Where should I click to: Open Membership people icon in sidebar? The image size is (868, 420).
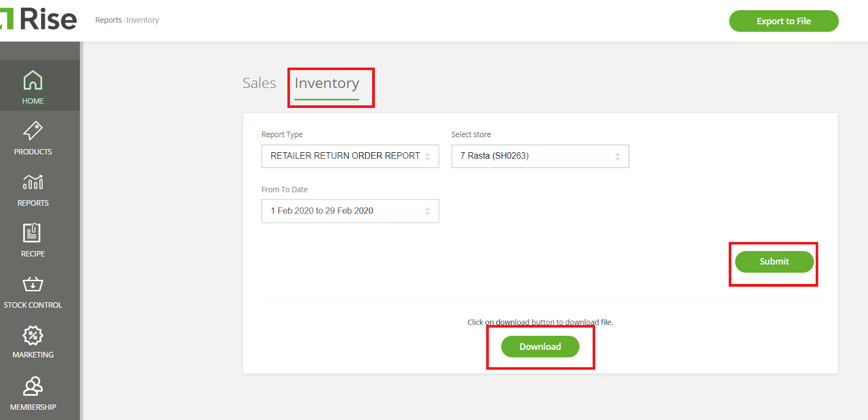tap(33, 386)
